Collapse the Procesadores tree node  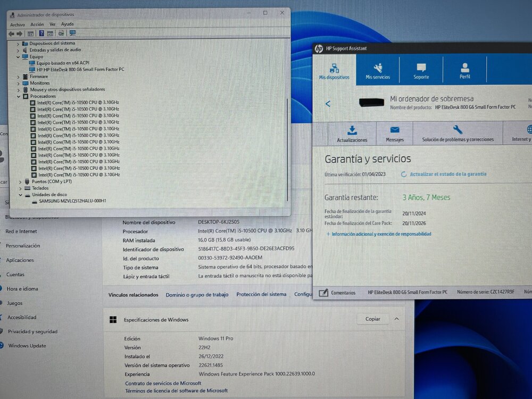tap(19, 97)
